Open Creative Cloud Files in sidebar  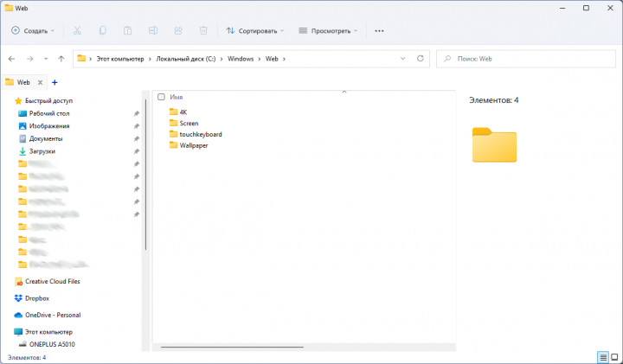[x=48, y=282]
